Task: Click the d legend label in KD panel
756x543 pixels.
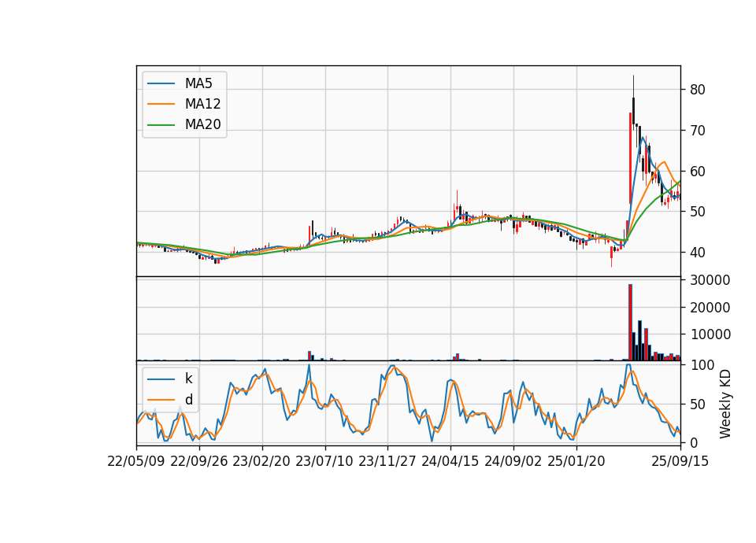Action: 189,400
